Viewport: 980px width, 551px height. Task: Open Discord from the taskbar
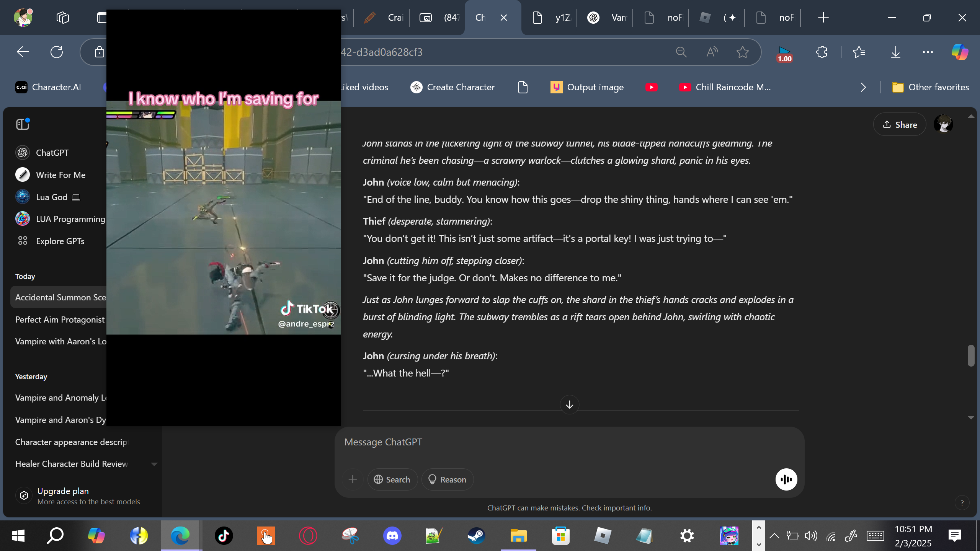click(392, 535)
